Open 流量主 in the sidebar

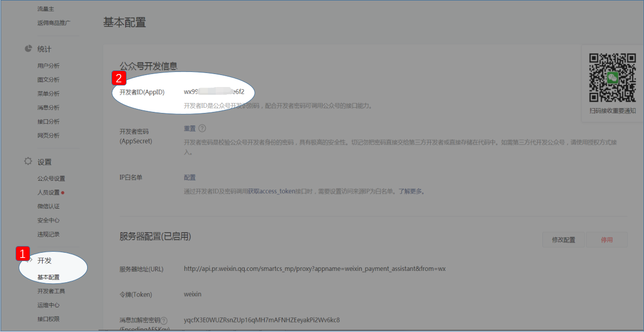coord(45,9)
